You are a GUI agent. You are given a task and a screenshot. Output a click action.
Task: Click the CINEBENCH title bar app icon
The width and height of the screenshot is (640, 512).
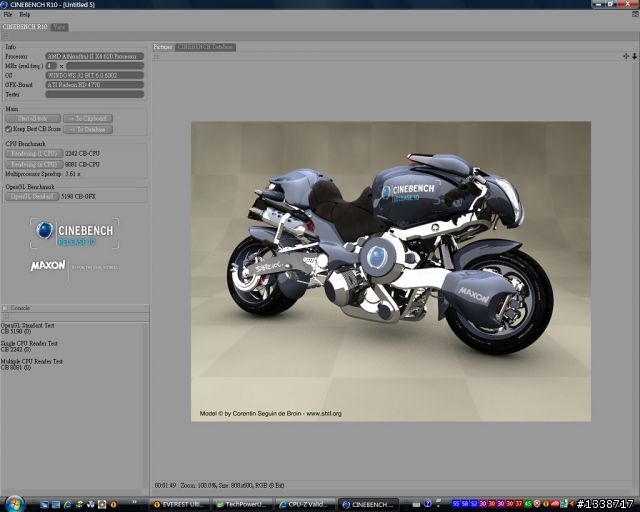click(x=6, y=5)
